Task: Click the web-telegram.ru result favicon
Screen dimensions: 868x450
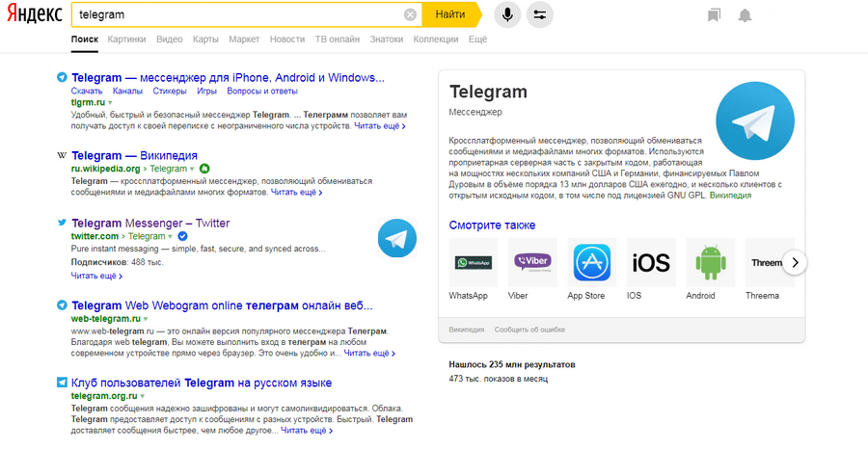Action: tap(62, 305)
